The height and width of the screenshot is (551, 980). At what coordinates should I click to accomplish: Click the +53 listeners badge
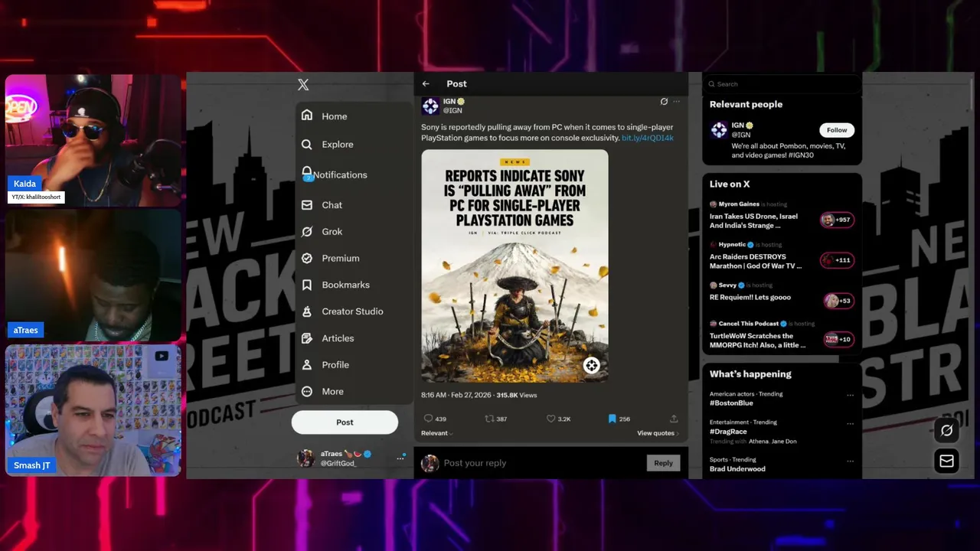tap(838, 301)
